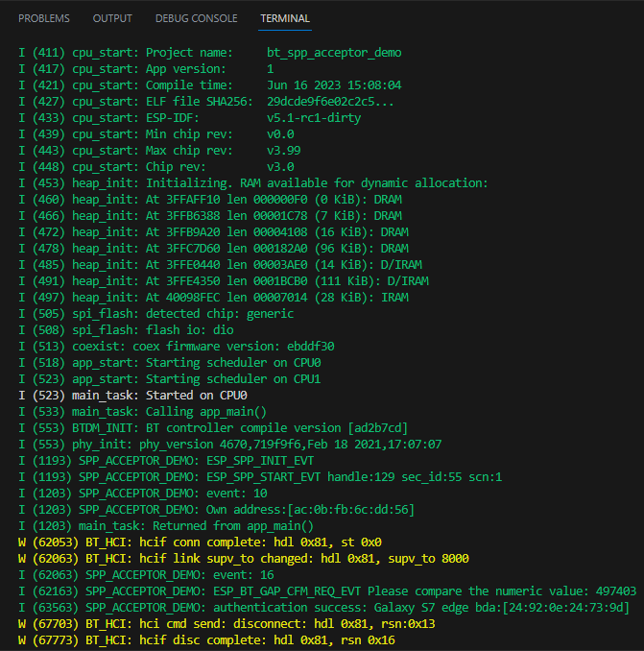Open the OUTPUT tab
Viewport: 644px width, 651px height.
(x=112, y=18)
